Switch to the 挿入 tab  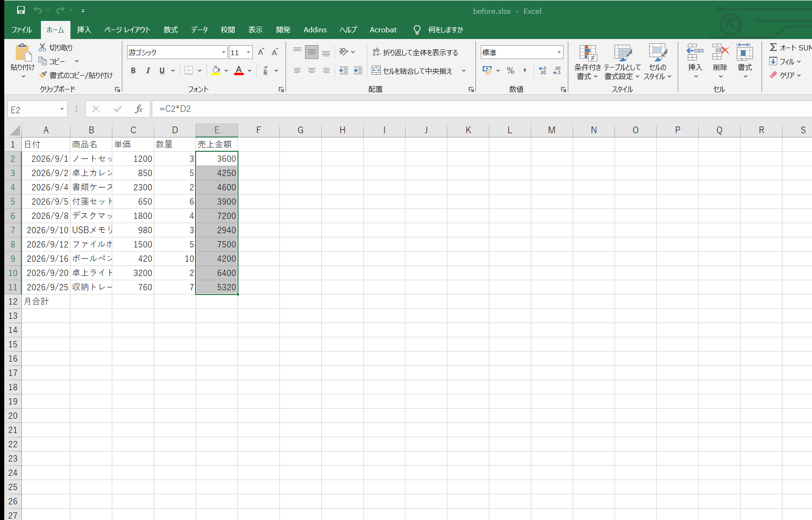click(x=84, y=29)
